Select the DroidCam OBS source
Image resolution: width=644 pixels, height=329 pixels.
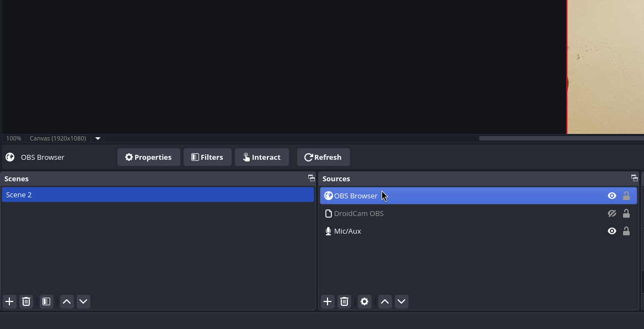(x=479, y=214)
